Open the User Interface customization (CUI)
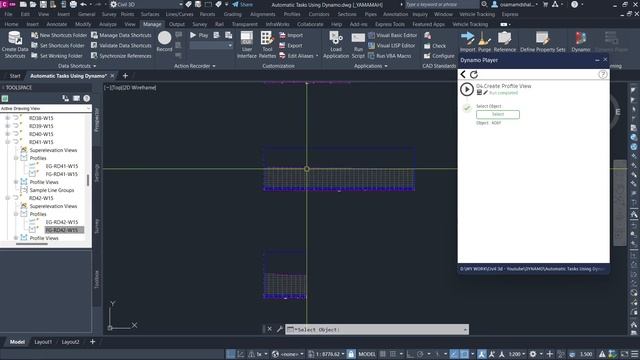640x360 pixels. pos(247,45)
